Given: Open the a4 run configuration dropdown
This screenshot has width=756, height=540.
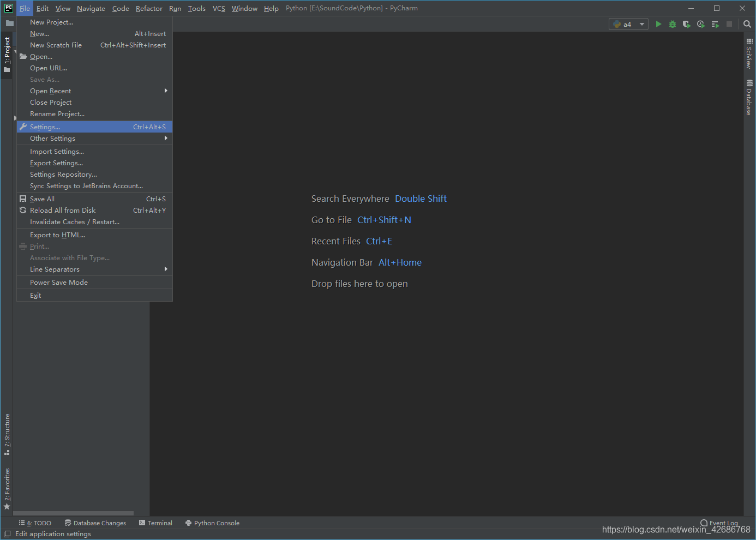Looking at the screenshot, I should pyautogui.click(x=628, y=24).
